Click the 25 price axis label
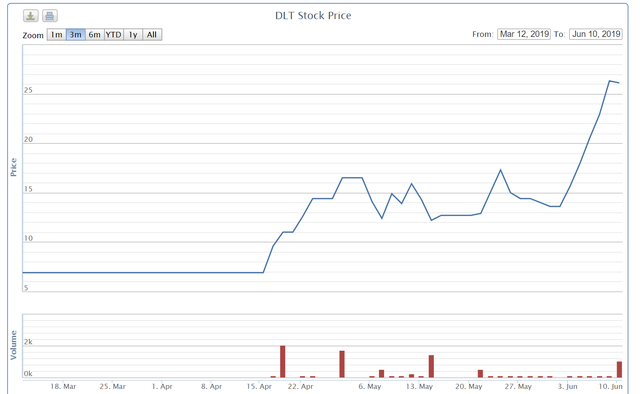The height and width of the screenshot is (394, 640). coord(28,90)
